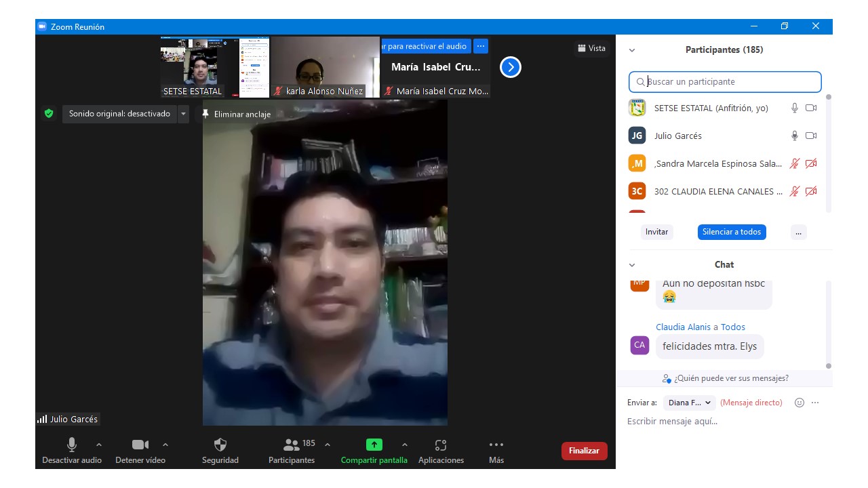Viewport: 868px width, 488px height.
Task: Click the pin icon for Eliminar anclaje
Action: click(x=205, y=114)
